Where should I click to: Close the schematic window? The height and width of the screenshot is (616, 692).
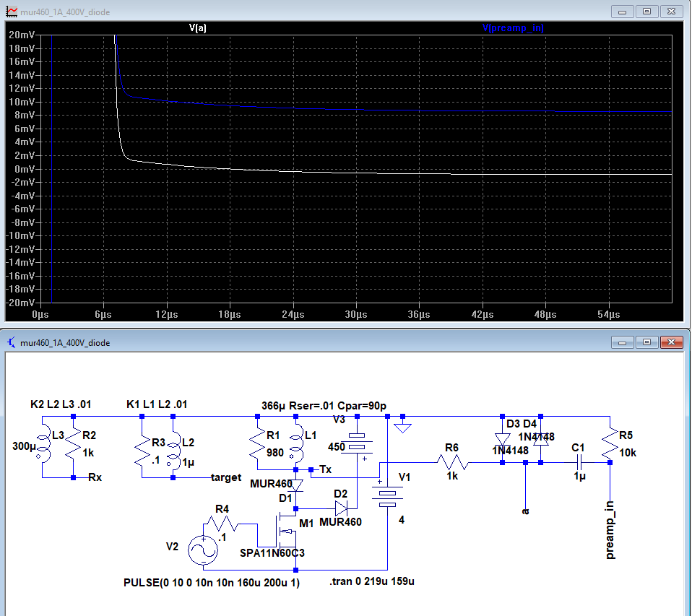(673, 342)
